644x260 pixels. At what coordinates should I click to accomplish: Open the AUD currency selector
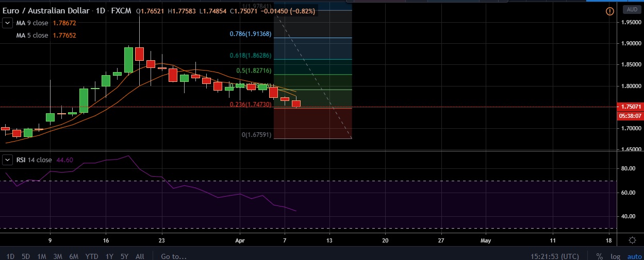coord(631,10)
